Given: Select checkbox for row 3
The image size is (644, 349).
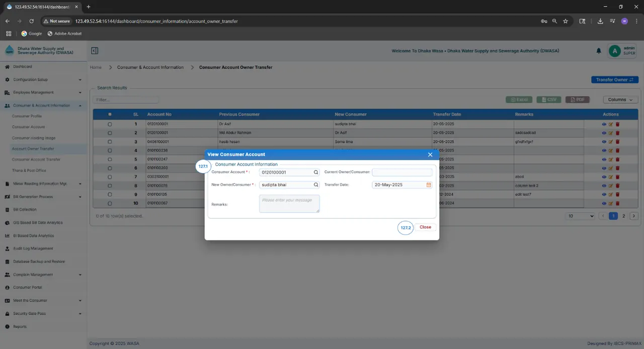Looking at the screenshot, I should pos(110,142).
